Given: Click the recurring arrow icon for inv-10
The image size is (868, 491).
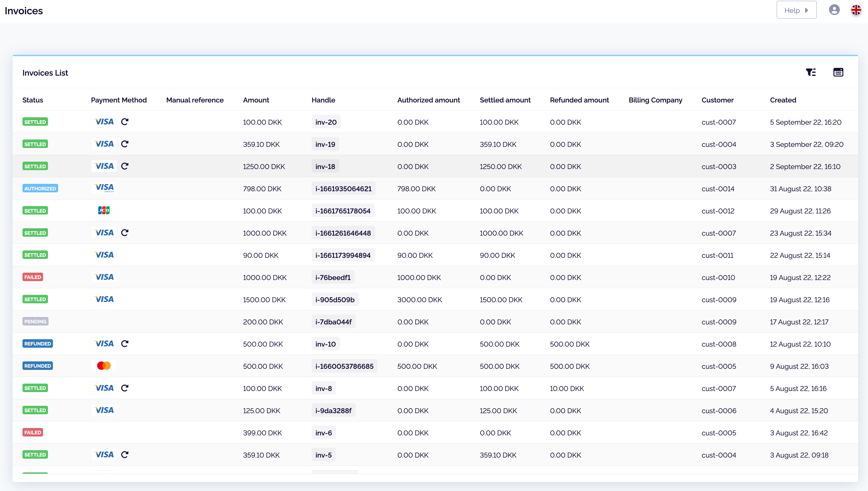Looking at the screenshot, I should pos(125,344).
